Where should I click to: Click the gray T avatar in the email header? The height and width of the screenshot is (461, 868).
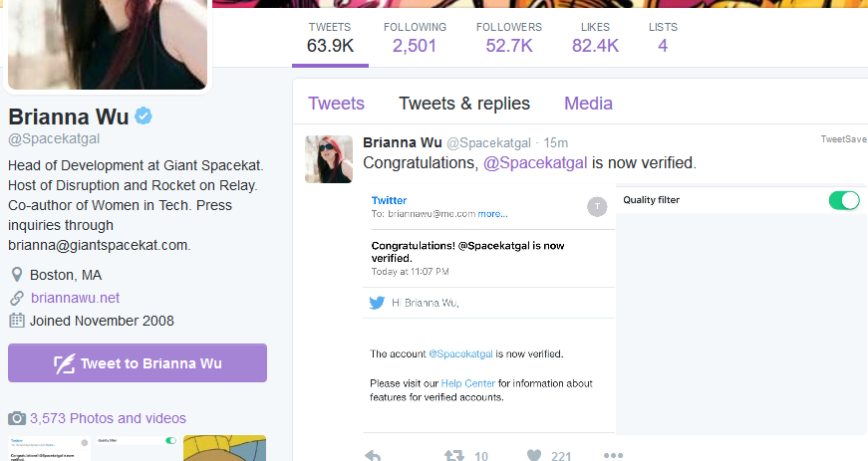[x=597, y=207]
